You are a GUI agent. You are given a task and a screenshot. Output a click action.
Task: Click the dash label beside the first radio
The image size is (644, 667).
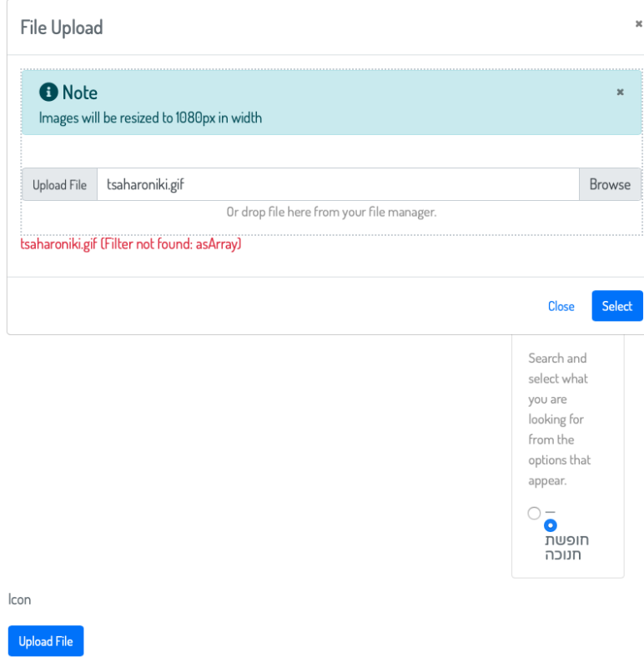550,512
